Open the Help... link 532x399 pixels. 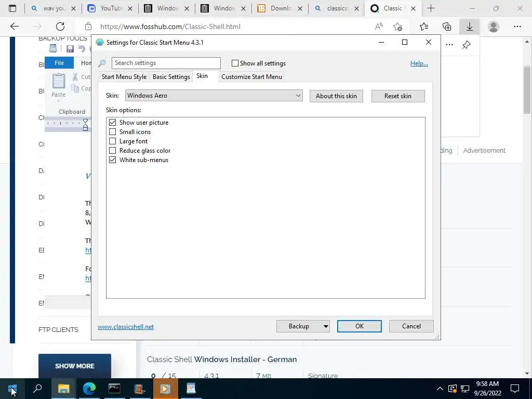point(419,63)
